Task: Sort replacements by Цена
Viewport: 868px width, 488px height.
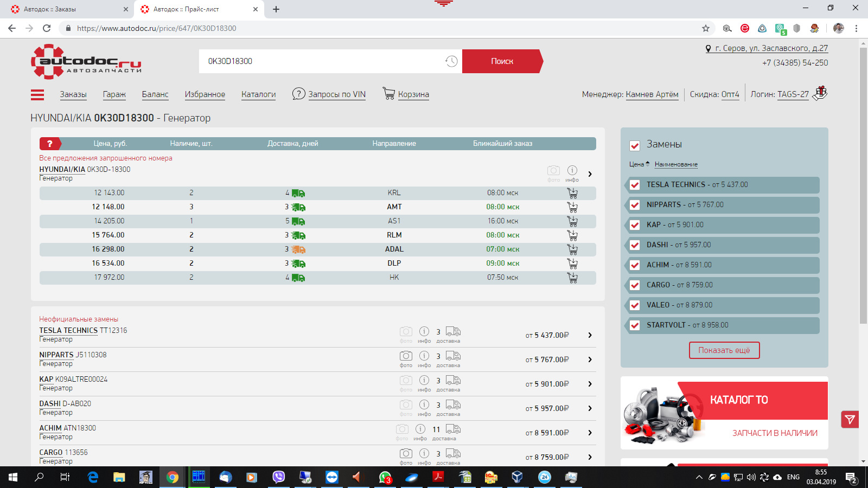Action: [639, 164]
